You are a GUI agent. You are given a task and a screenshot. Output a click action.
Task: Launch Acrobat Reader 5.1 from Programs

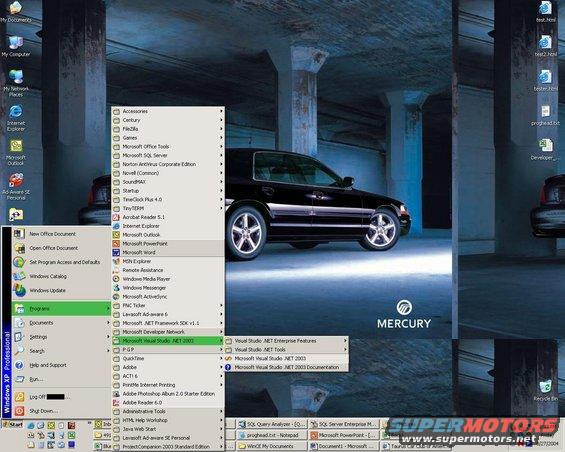pyautogui.click(x=168, y=217)
